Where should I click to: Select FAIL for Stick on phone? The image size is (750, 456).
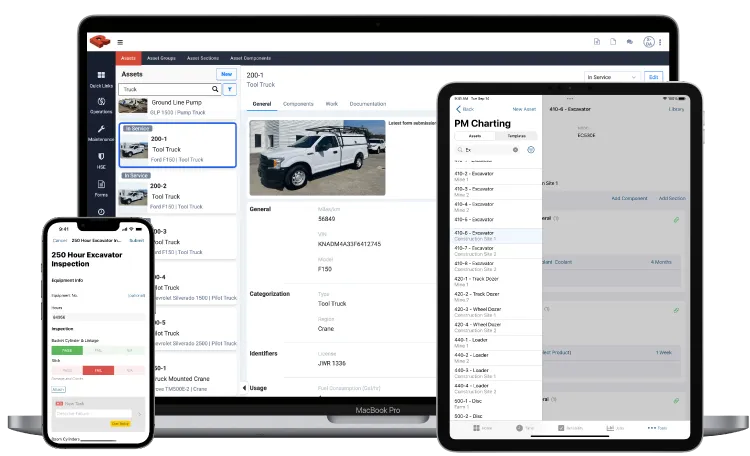(x=98, y=370)
